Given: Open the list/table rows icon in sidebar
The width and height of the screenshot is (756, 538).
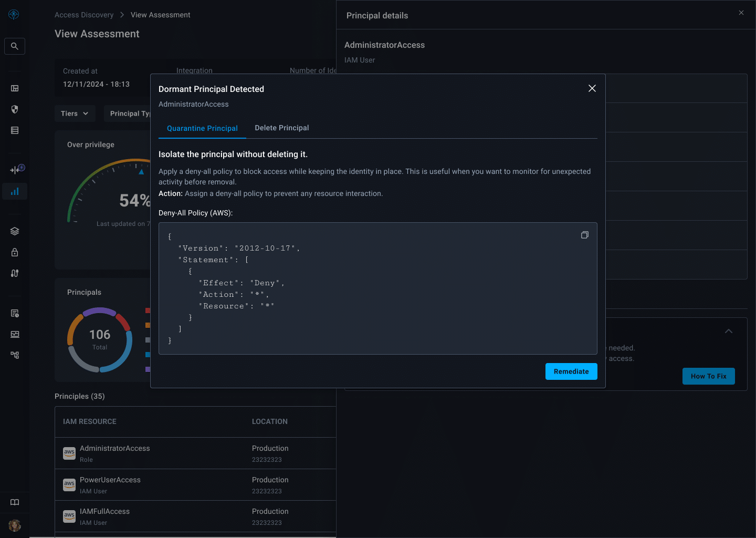Looking at the screenshot, I should click(15, 130).
